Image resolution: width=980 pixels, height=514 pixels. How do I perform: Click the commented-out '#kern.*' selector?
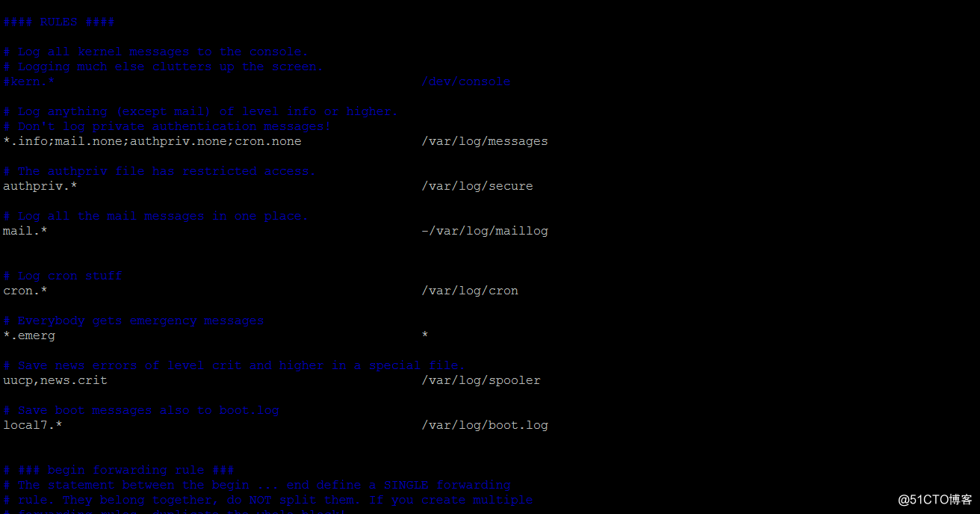[x=29, y=81]
